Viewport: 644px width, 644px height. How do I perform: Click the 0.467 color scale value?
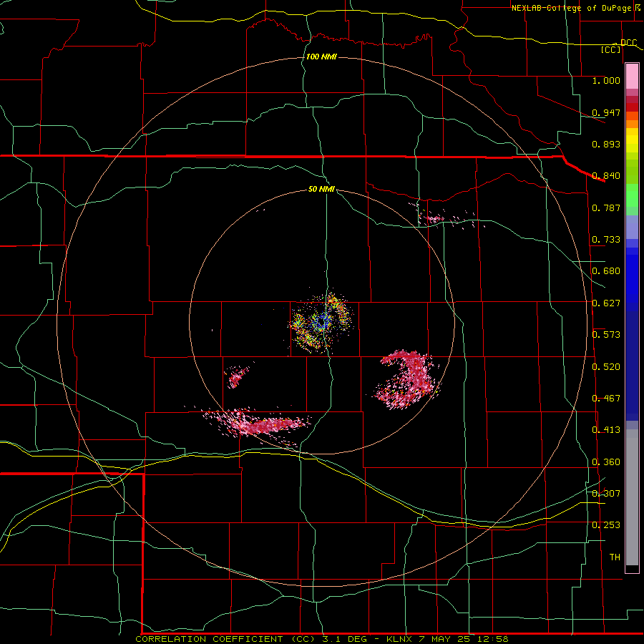[606, 399]
